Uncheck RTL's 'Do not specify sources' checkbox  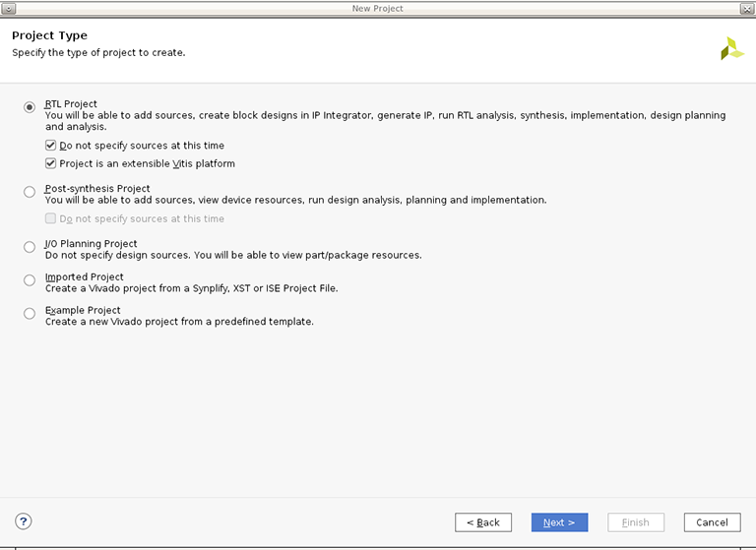click(x=51, y=146)
